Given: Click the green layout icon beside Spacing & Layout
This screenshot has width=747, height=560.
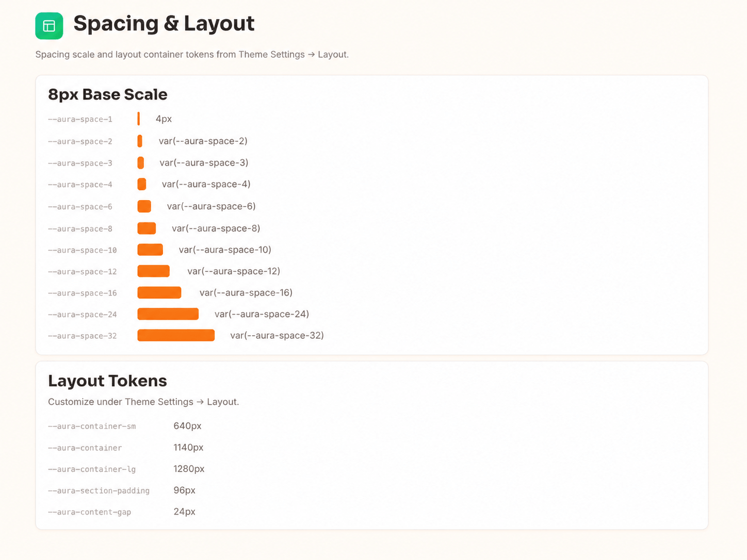Looking at the screenshot, I should (49, 26).
